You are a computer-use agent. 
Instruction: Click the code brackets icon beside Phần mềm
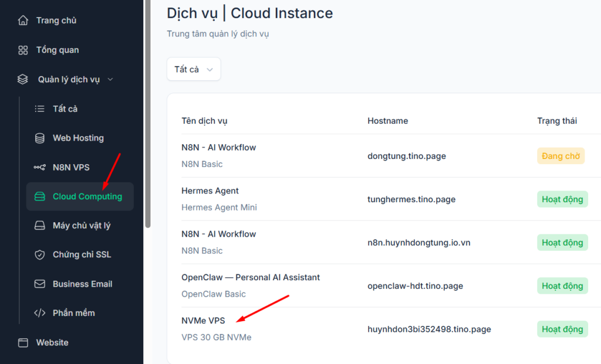(x=39, y=313)
